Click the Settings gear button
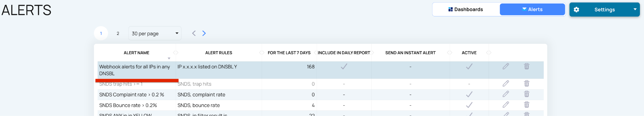Image resolution: width=644 pixels, height=116 pixels. tap(576, 9)
